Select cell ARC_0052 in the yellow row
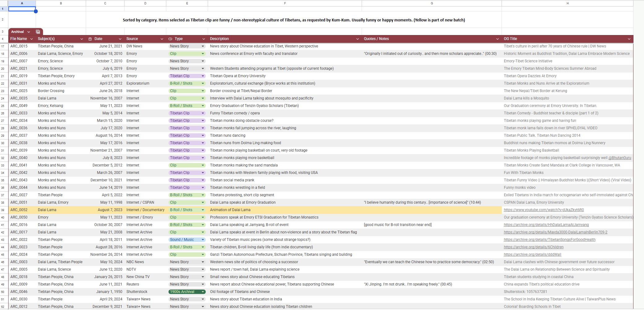 [22, 210]
